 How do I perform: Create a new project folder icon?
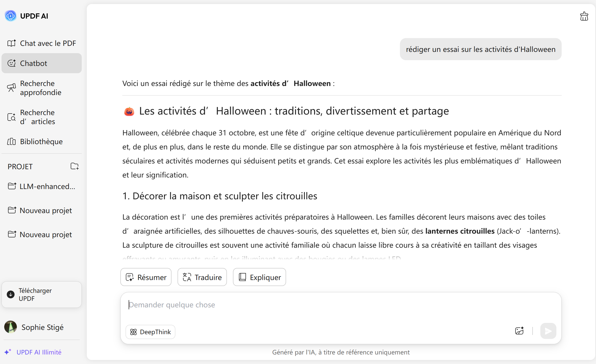[74, 166]
